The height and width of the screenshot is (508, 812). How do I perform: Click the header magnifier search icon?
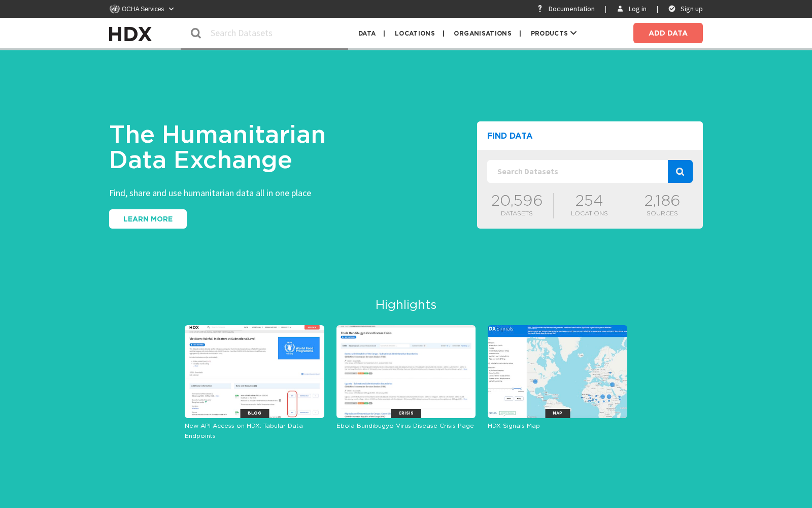pyautogui.click(x=196, y=33)
